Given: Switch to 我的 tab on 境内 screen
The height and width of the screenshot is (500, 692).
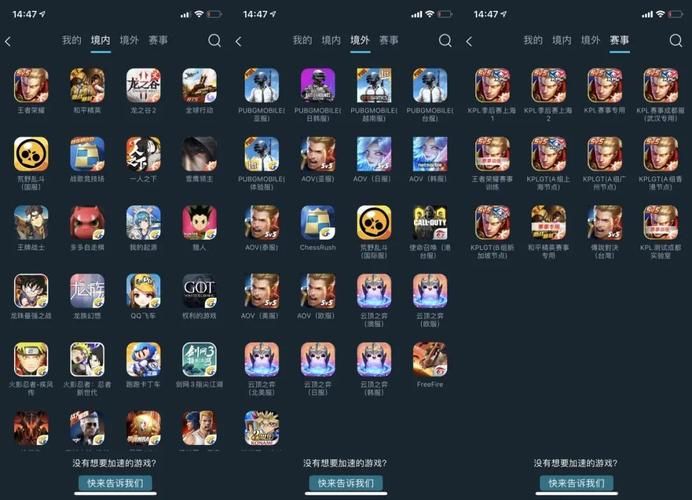Looking at the screenshot, I should [71, 40].
